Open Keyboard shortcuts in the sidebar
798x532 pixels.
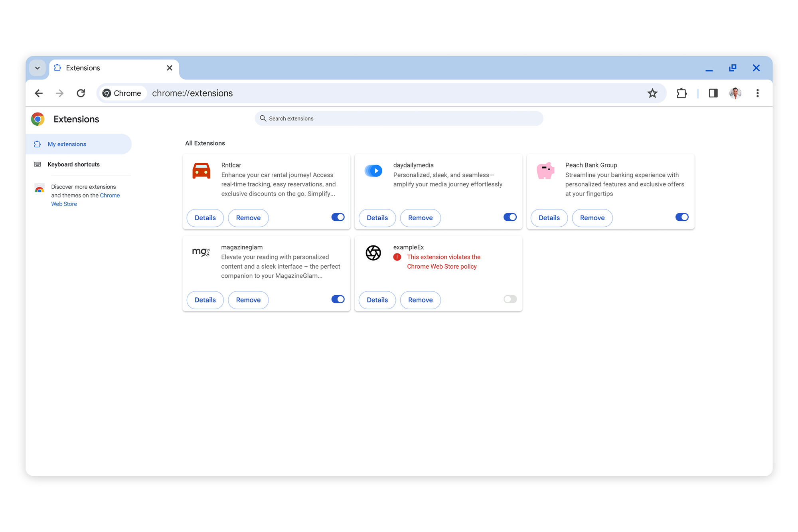coord(73,164)
